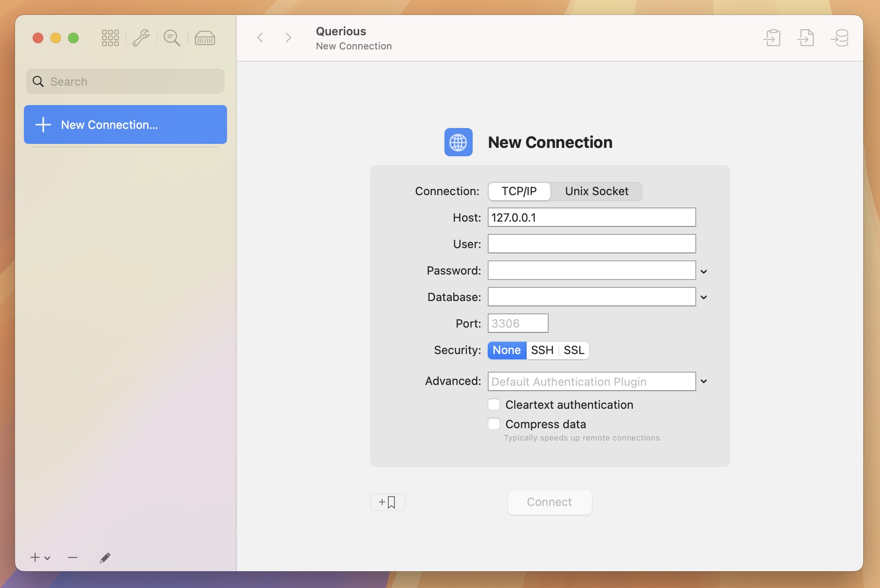This screenshot has height=588, width=880.
Task: Remove connection with the minus icon
Action: (x=73, y=558)
